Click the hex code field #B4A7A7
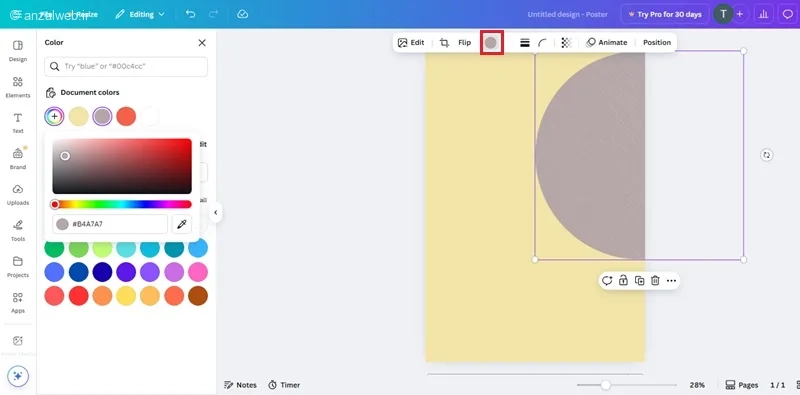 coord(110,224)
